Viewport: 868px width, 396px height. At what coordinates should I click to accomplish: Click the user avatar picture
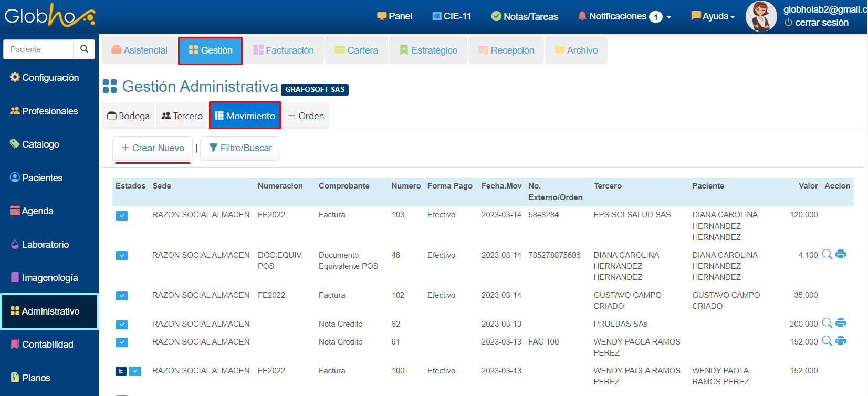click(761, 16)
